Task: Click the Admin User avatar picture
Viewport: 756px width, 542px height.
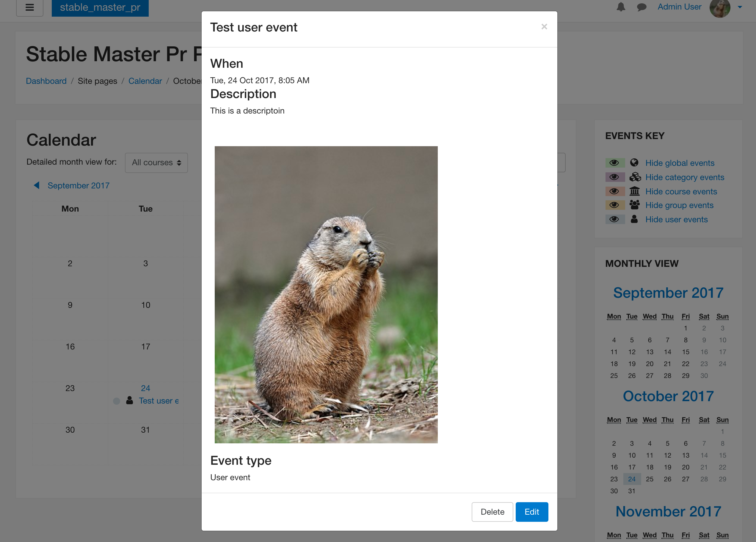Action: (720, 7)
